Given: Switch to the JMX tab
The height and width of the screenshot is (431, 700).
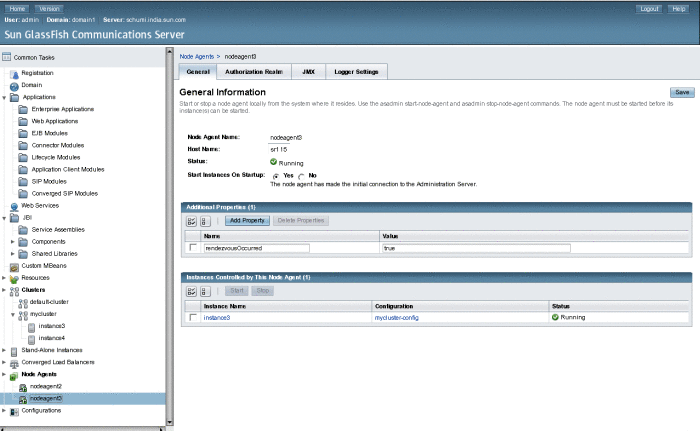Looking at the screenshot, I should tap(308, 72).
